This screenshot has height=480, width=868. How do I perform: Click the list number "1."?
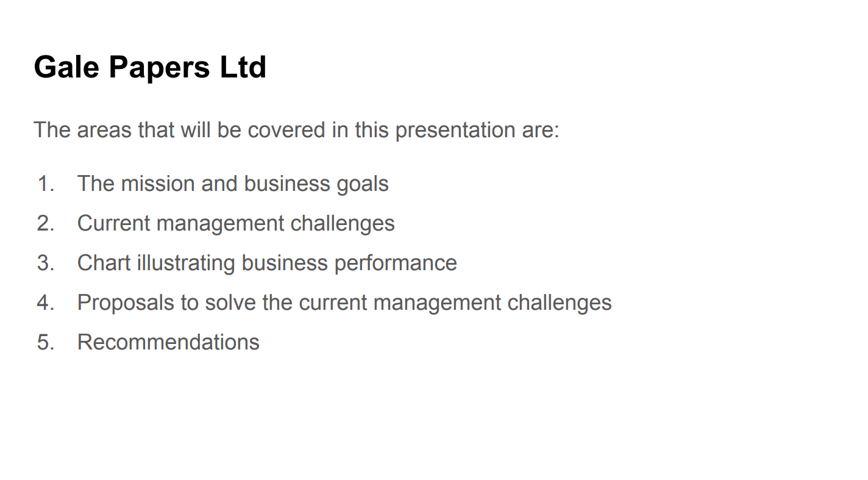(x=46, y=184)
